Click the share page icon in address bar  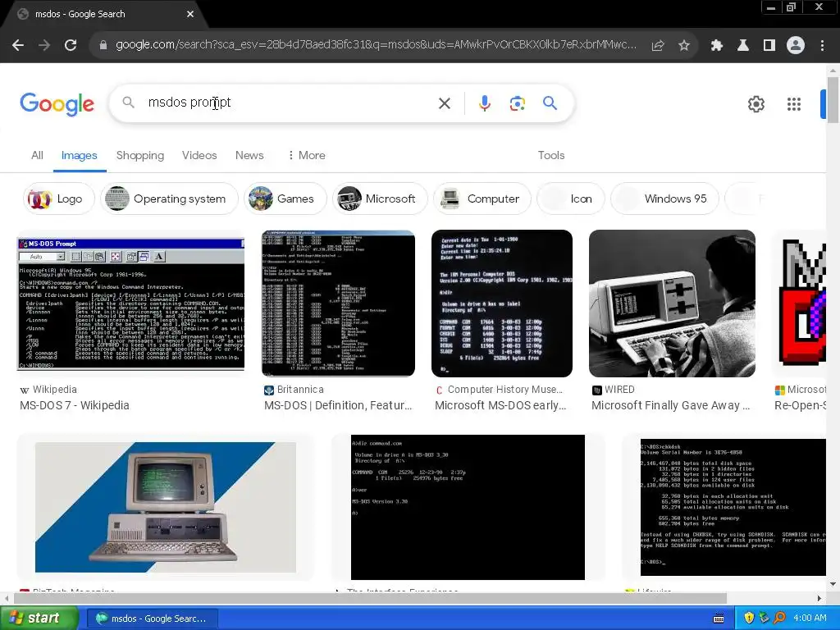tap(658, 46)
